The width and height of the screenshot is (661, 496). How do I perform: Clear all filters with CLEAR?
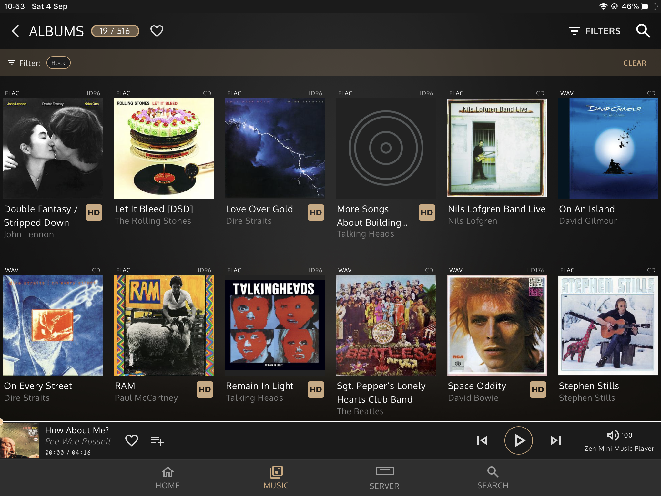click(634, 63)
